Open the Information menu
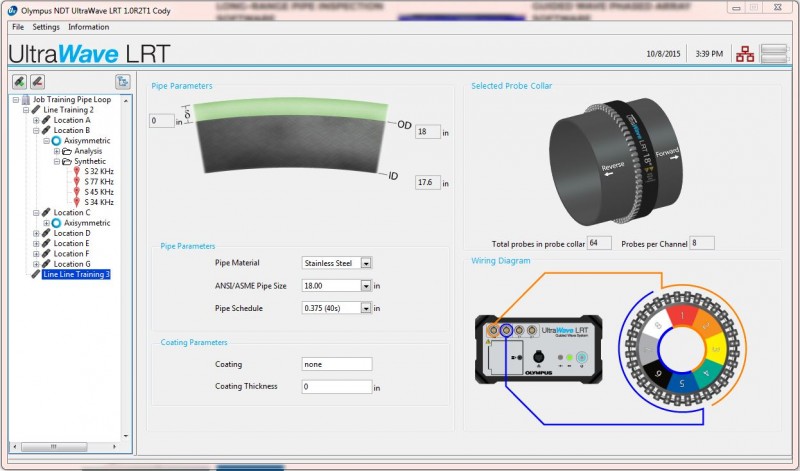 point(88,27)
